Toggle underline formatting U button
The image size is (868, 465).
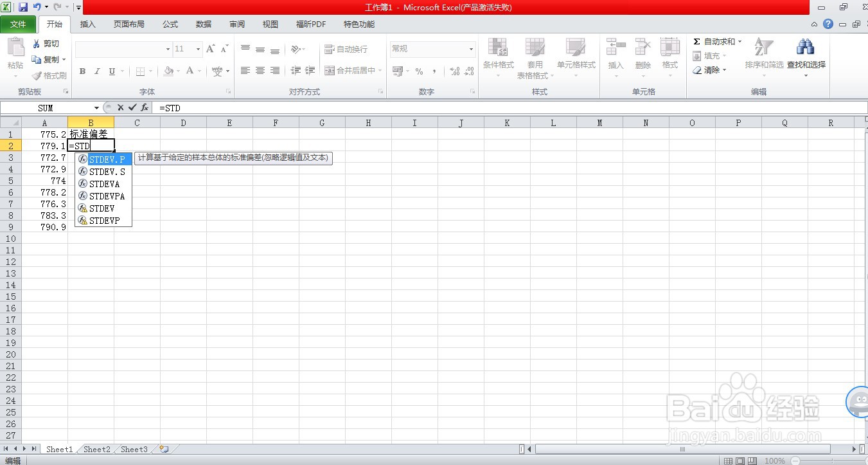112,71
